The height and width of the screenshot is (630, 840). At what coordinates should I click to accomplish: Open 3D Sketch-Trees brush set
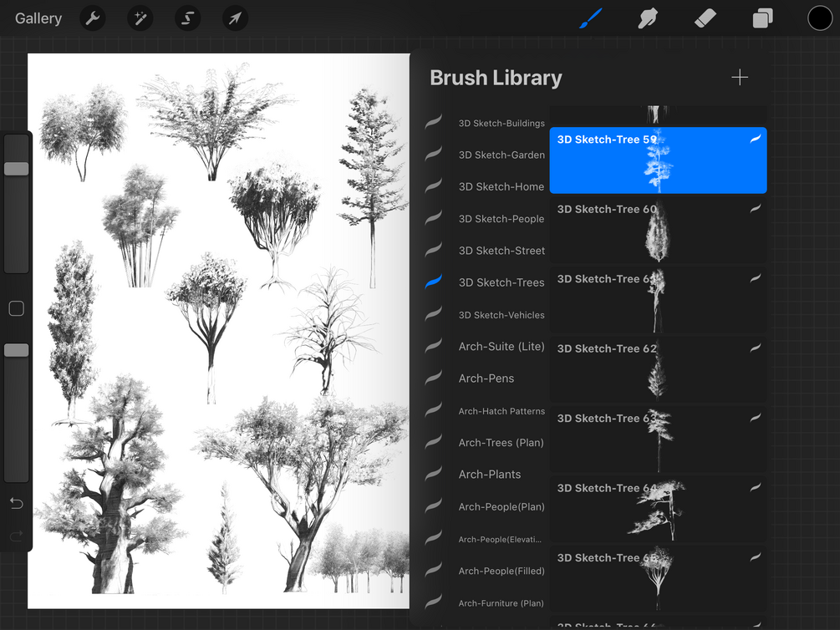(501, 282)
